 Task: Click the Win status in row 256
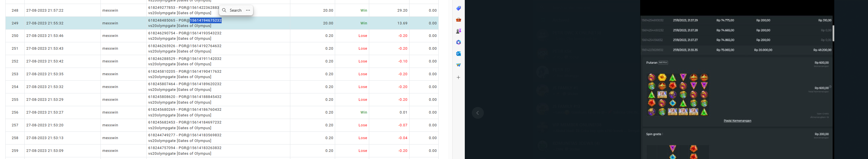tap(364, 112)
